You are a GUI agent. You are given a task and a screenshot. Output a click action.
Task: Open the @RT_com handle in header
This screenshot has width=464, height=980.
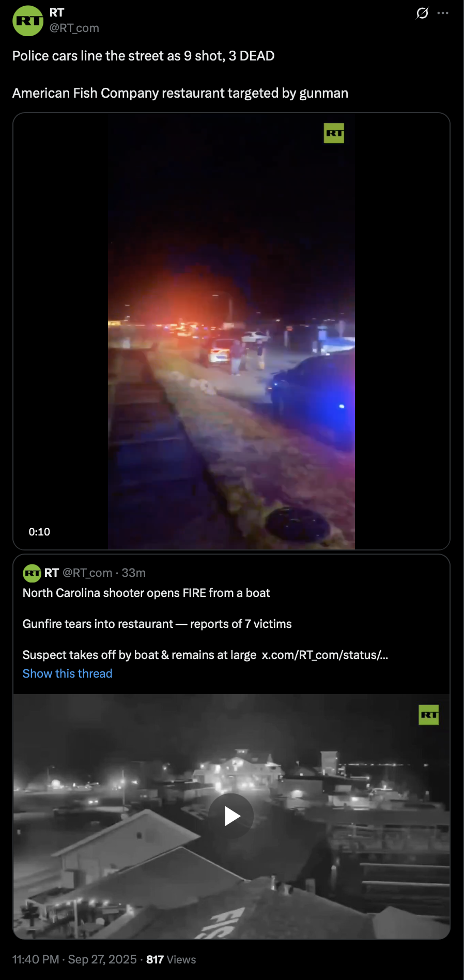tap(74, 28)
